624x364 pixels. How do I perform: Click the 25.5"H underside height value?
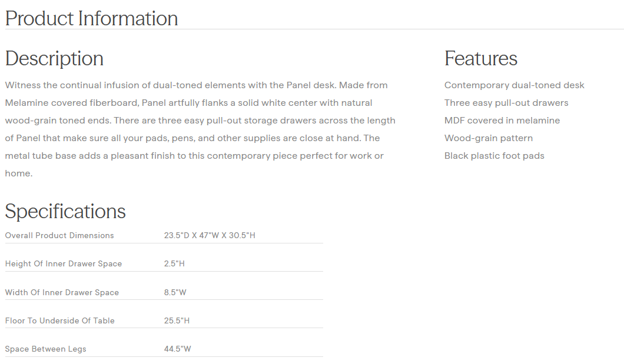click(177, 320)
